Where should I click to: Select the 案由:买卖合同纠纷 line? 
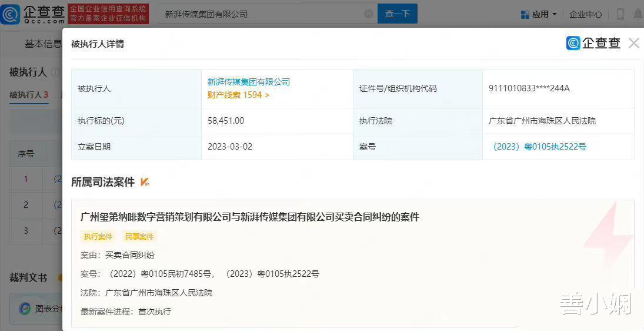pos(118,255)
